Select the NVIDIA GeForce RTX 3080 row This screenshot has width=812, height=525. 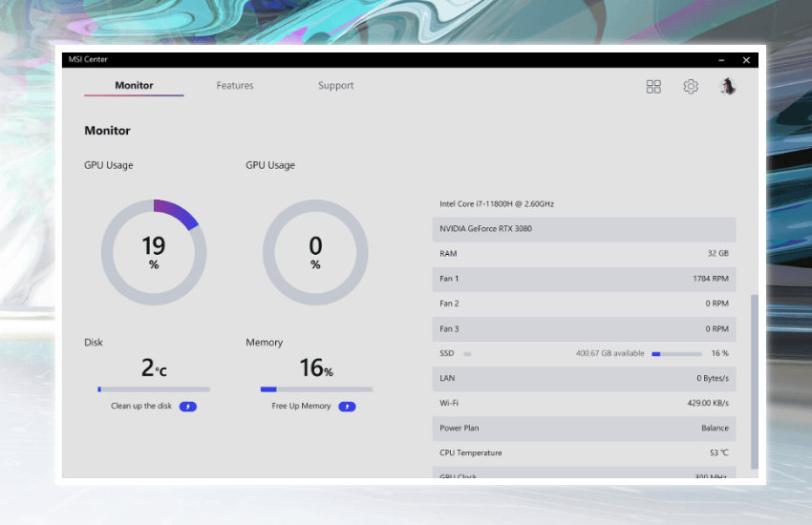point(584,229)
